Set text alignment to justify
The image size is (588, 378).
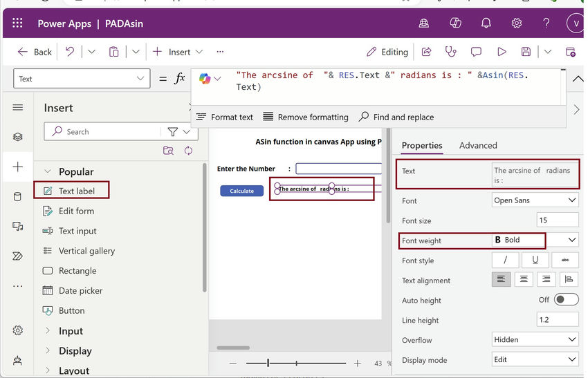pos(569,279)
